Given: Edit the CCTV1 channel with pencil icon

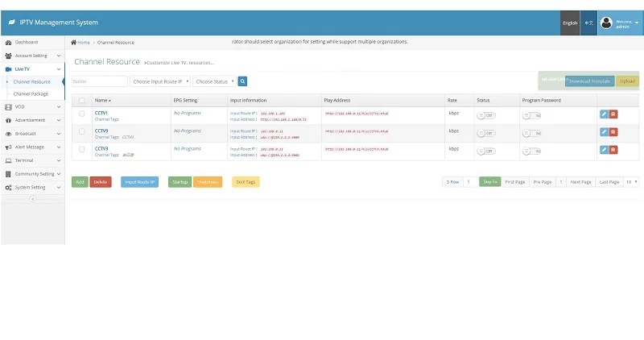Looking at the screenshot, I should coord(604,114).
